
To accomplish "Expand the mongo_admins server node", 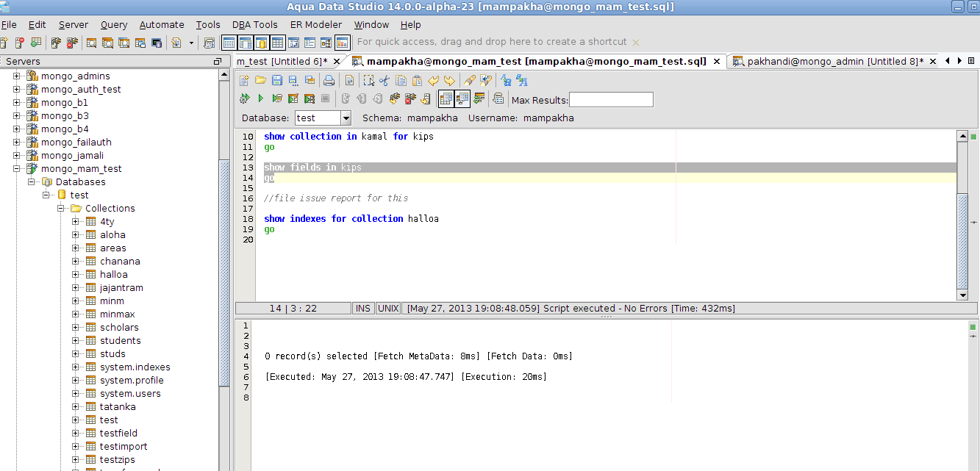I will click(x=17, y=76).
